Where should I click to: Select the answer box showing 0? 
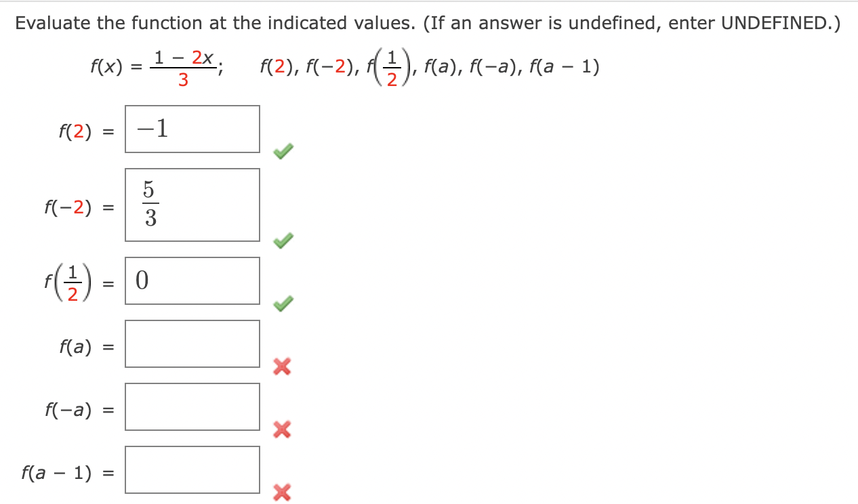(192, 280)
